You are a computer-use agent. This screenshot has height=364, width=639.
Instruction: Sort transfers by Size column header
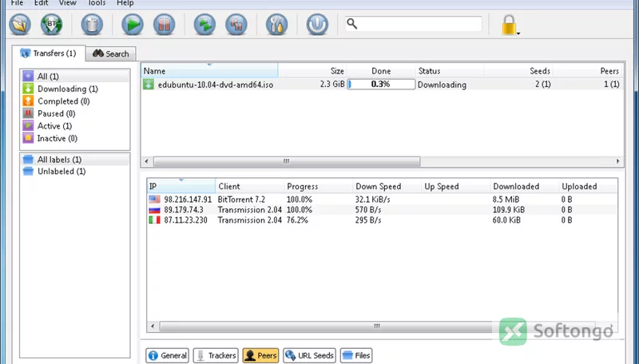tap(312, 71)
